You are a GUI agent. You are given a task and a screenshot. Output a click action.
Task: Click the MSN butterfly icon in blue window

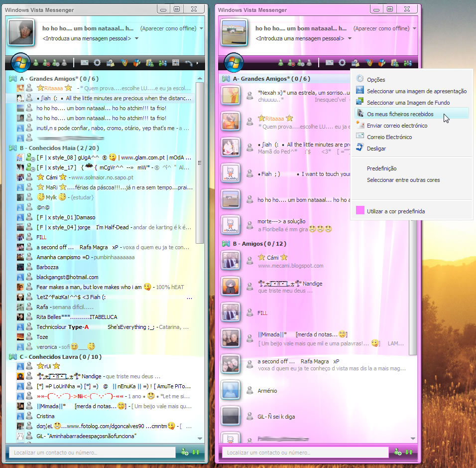tap(124, 63)
